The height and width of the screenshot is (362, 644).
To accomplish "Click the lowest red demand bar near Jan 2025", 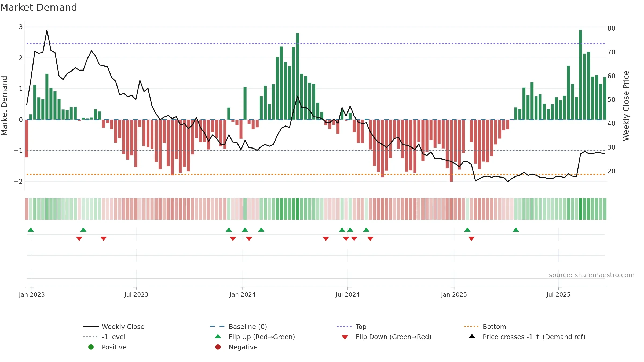I will (x=451, y=151).
